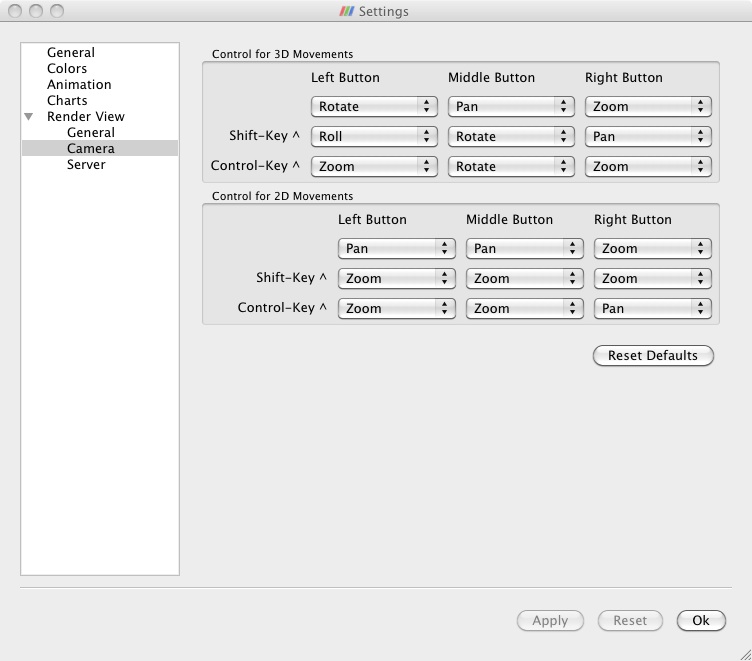Confirm with the Ok button
The width and height of the screenshot is (752, 661).
pyautogui.click(x=701, y=621)
